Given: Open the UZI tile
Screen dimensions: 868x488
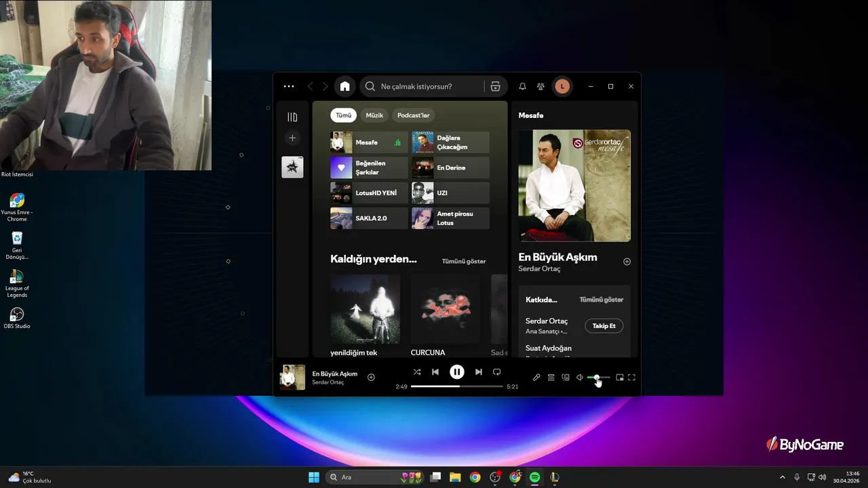Looking at the screenshot, I should tap(450, 192).
